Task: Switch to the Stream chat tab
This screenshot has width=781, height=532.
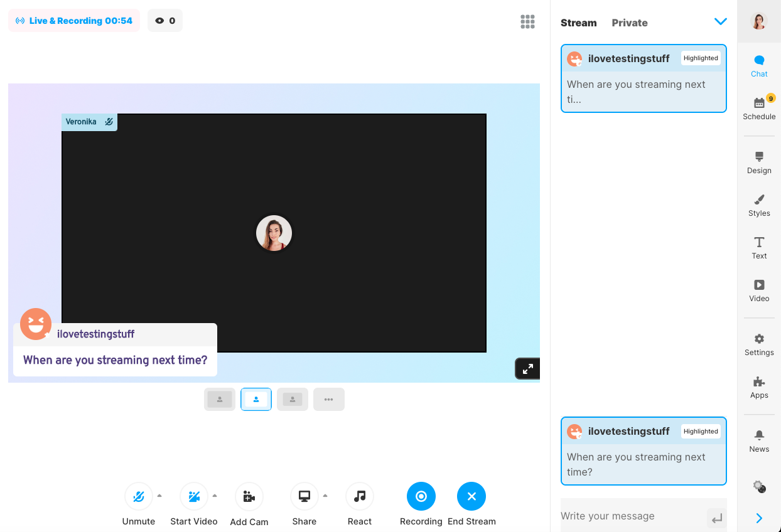Action: tap(578, 23)
